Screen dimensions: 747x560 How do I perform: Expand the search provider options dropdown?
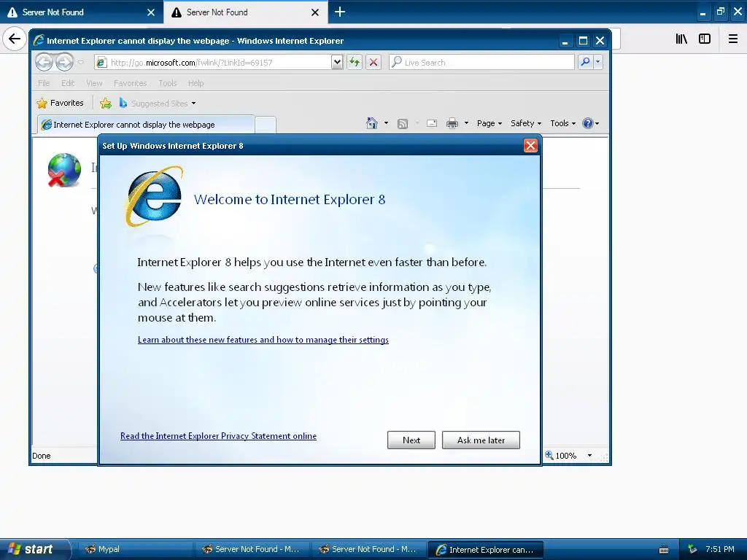point(597,62)
